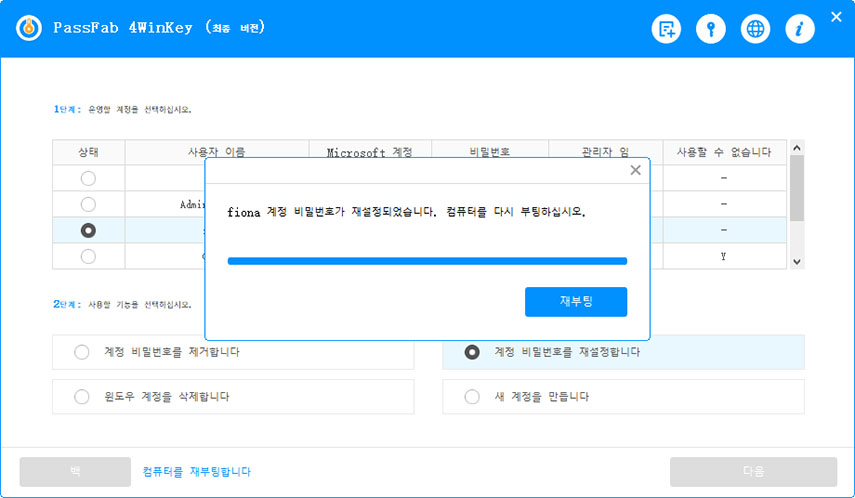Image resolution: width=855 pixels, height=498 pixels.
Task: Click the 1단계 step label
Action: 67,109
